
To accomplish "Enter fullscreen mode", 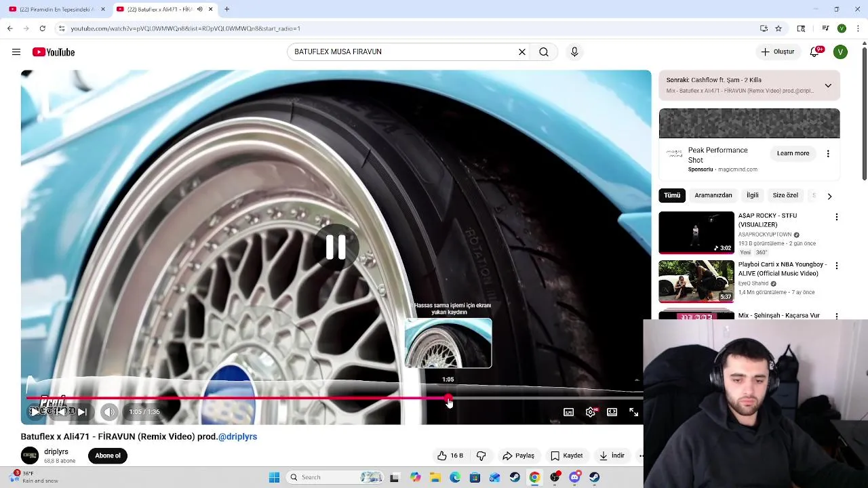I will coord(634,411).
